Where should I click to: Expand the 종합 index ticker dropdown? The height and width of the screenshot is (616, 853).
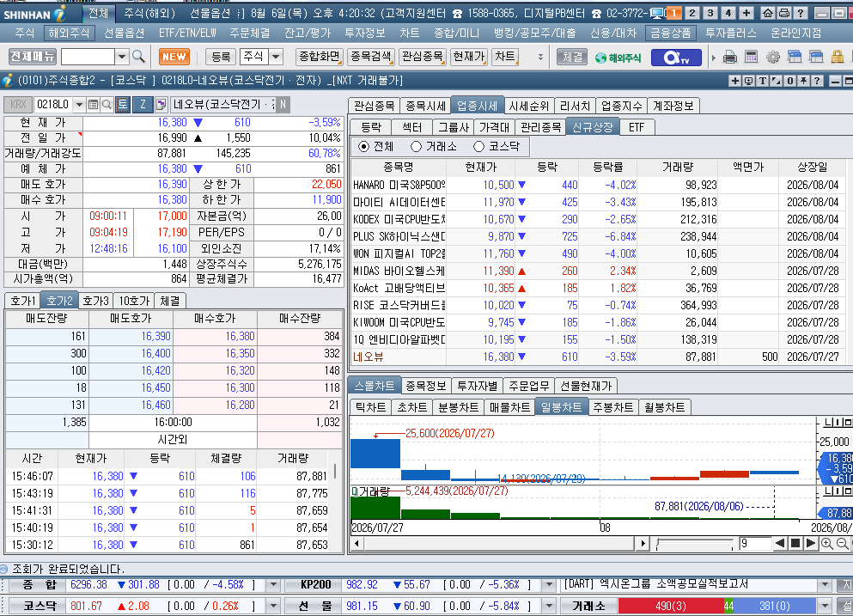[273, 585]
